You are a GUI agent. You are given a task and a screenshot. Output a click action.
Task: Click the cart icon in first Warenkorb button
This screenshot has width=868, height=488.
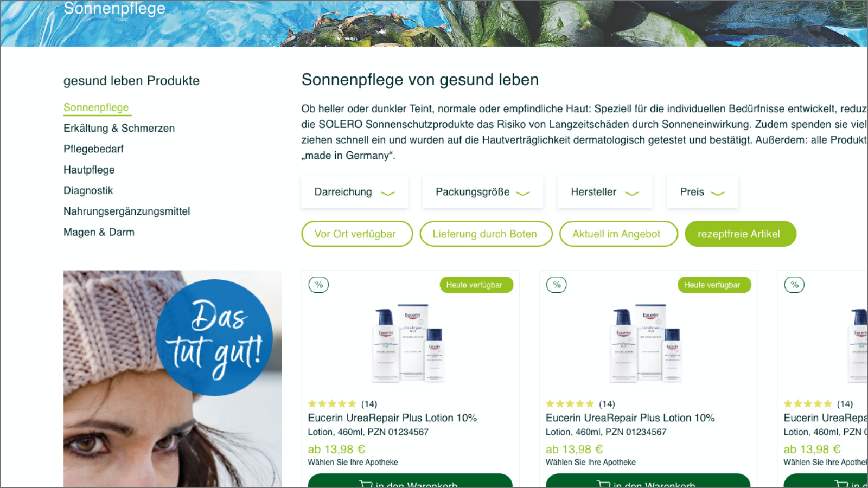365,484
